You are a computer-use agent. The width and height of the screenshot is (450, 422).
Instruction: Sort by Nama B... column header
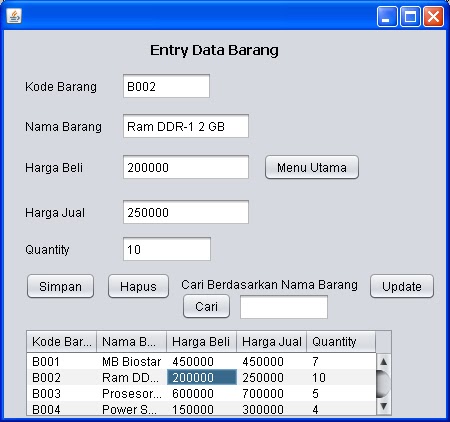click(132, 342)
